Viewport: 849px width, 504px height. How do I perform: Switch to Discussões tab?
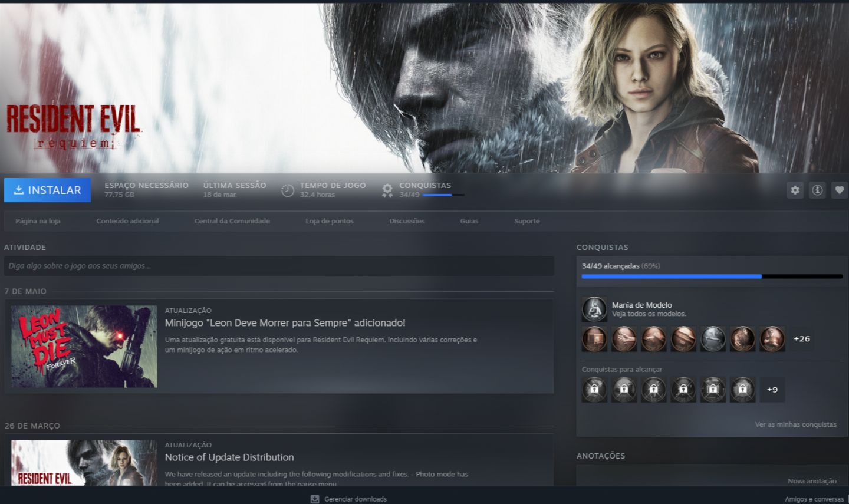(407, 221)
